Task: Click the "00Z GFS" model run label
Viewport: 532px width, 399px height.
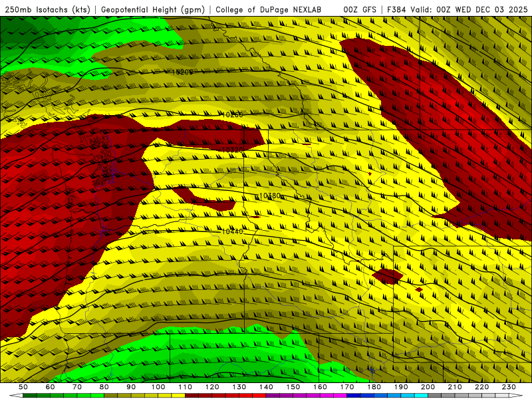Action: tap(360, 10)
